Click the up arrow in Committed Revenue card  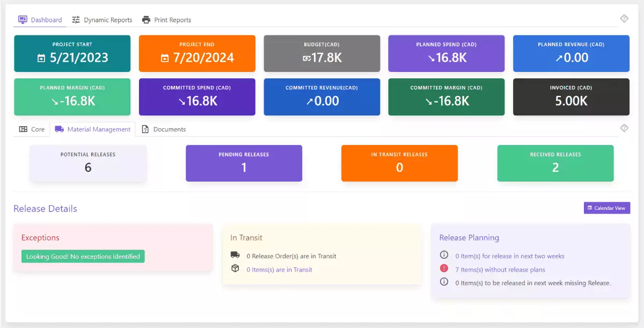(309, 101)
